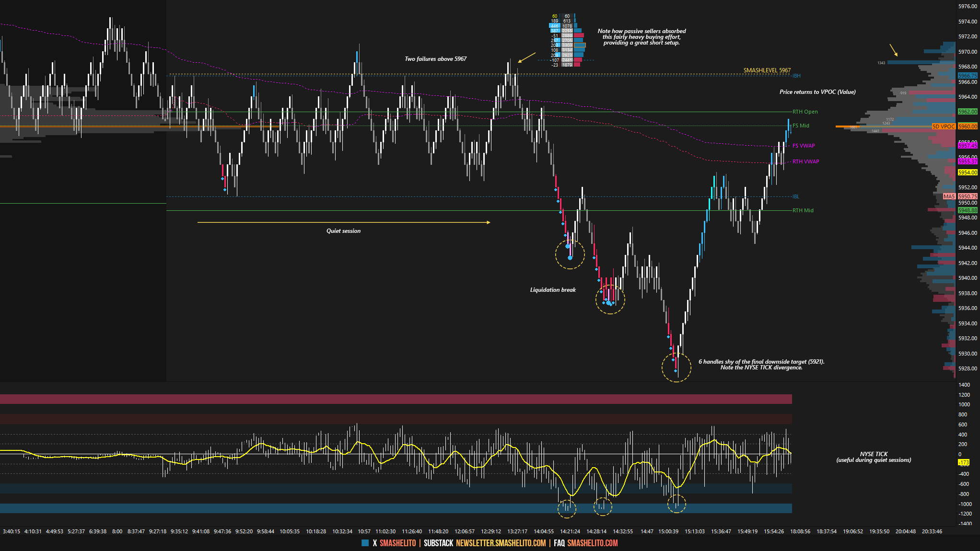Click the 5D VPOC orange label
The image size is (980, 551).
943,126
